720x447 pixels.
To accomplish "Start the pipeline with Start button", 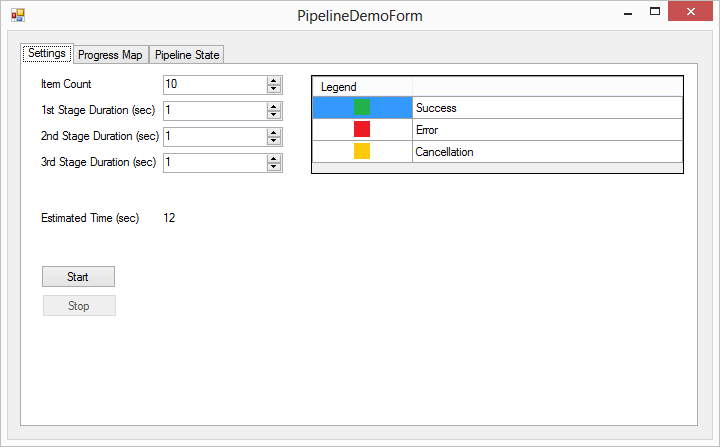I will click(78, 277).
